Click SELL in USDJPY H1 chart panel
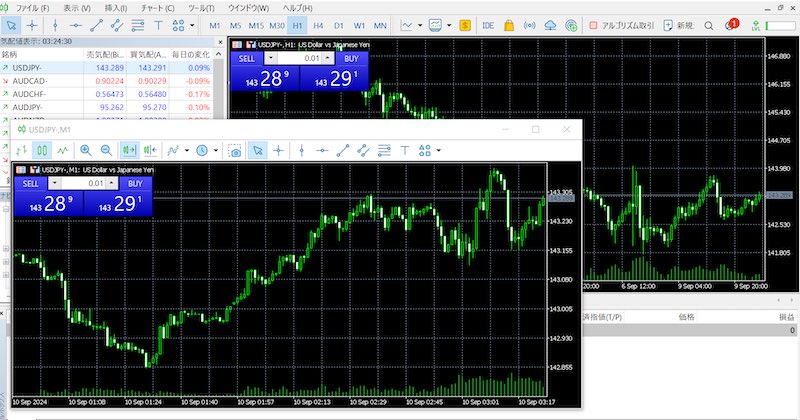This screenshot has width=800, height=420. [x=246, y=59]
